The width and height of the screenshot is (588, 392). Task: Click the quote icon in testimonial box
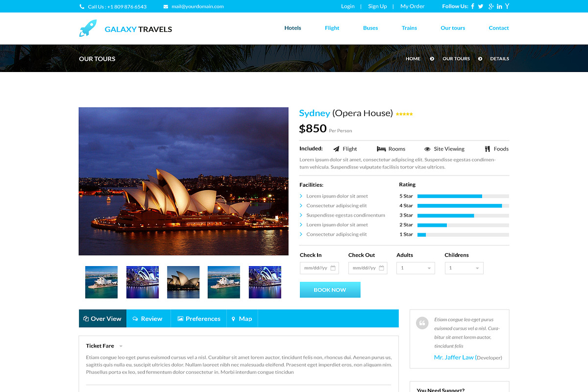[x=422, y=323]
